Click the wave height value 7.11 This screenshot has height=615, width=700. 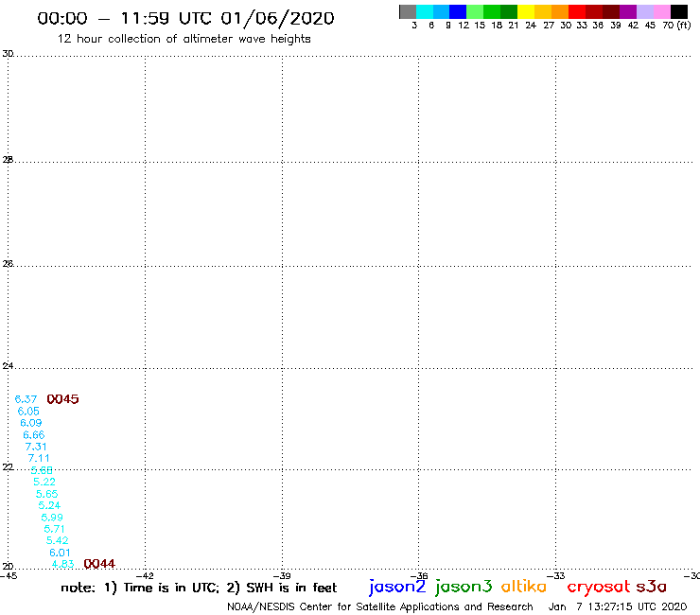pyautogui.click(x=39, y=458)
